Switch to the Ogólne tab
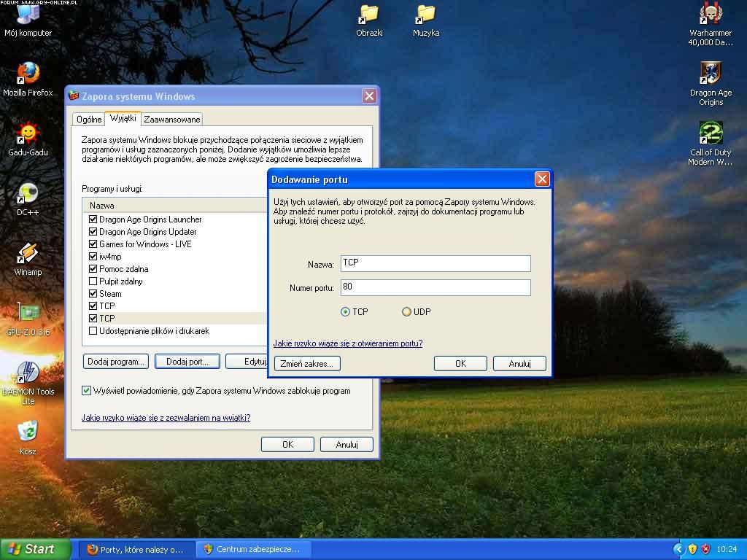Viewport: 747px width, 560px height. click(x=89, y=120)
